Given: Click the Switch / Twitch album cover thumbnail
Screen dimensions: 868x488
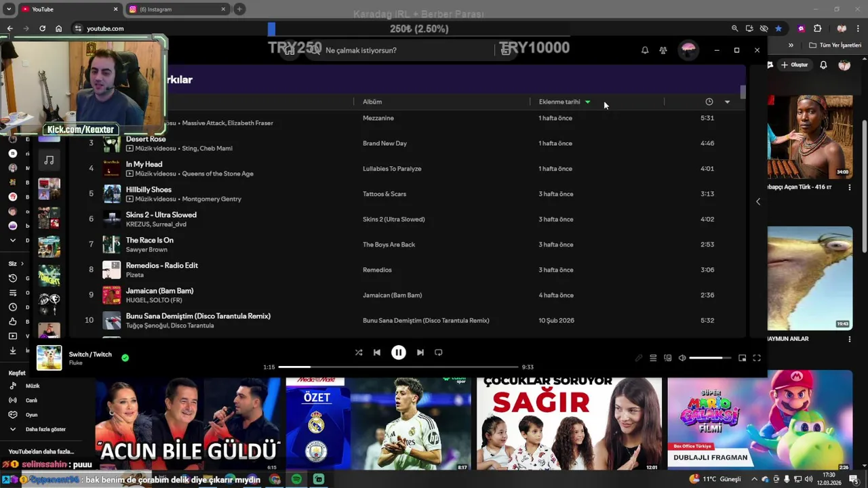Looking at the screenshot, I should (x=49, y=358).
